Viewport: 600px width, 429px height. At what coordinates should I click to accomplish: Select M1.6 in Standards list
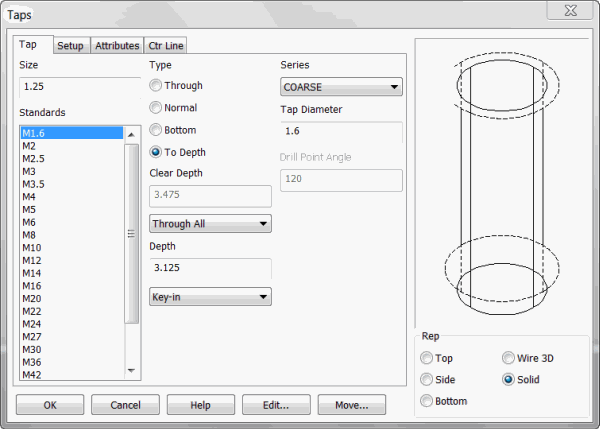(72, 133)
